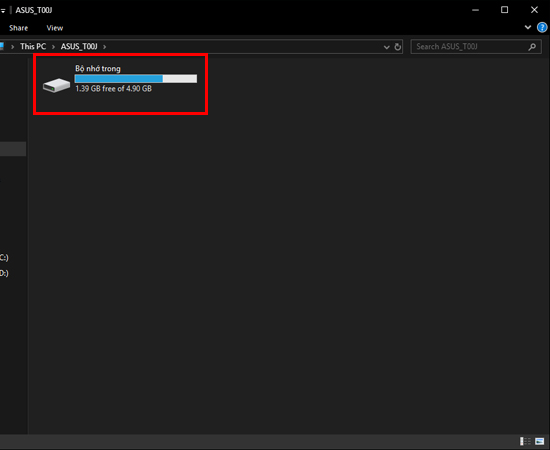Switch to large icons view in status bar
This screenshot has width=550, height=450.
click(539, 441)
